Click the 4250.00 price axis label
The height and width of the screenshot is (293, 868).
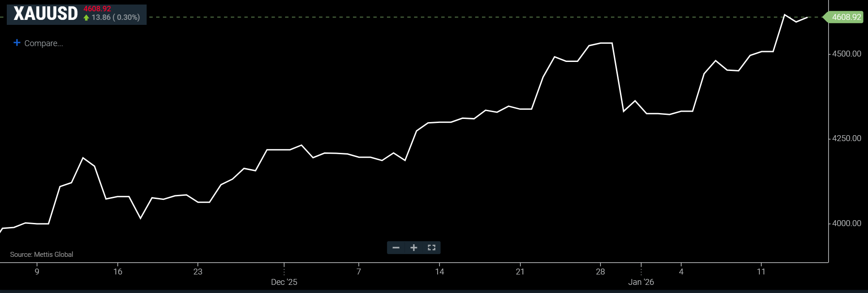pos(847,138)
